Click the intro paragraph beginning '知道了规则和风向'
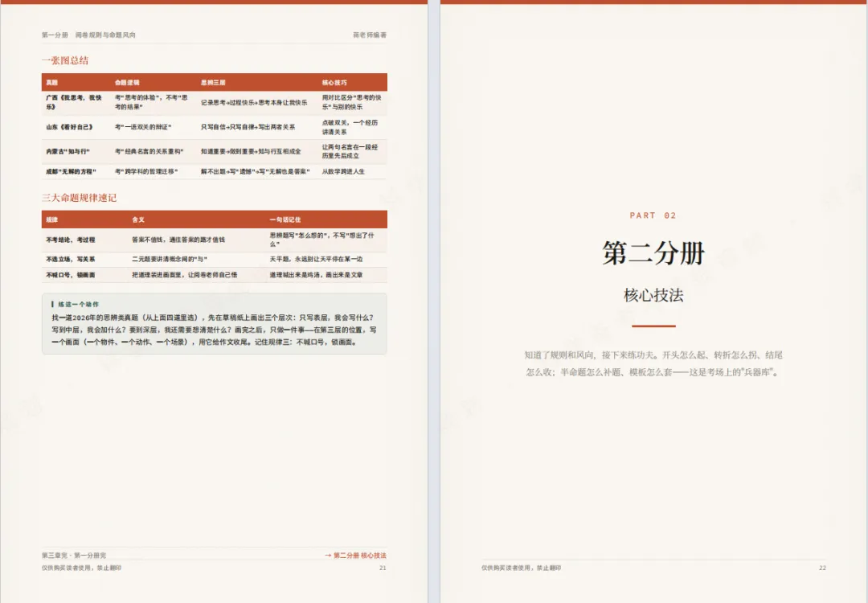The width and height of the screenshot is (868, 603). pos(653,363)
